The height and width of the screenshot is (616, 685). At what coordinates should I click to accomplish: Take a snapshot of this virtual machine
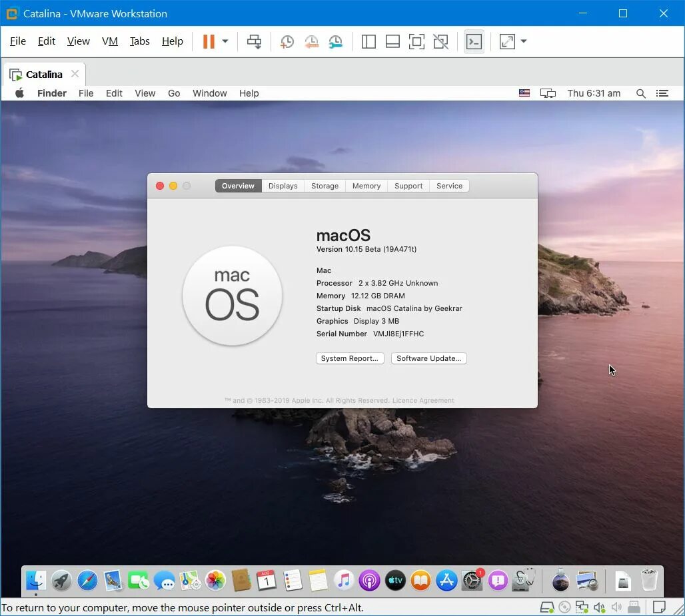(x=287, y=42)
